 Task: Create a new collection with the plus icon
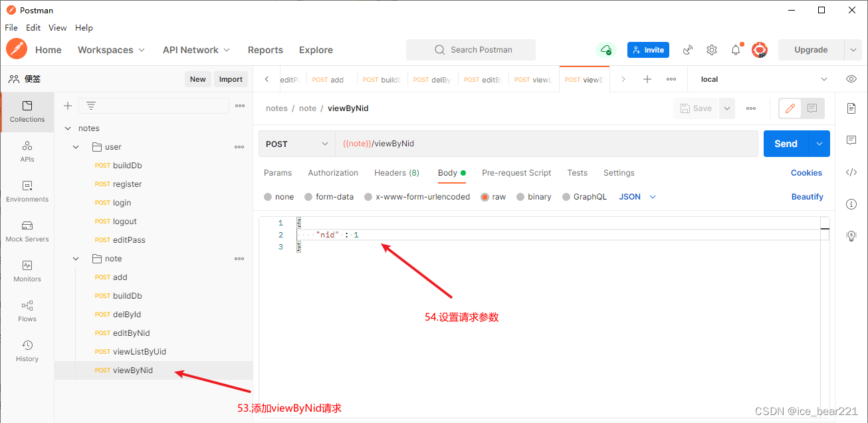67,106
